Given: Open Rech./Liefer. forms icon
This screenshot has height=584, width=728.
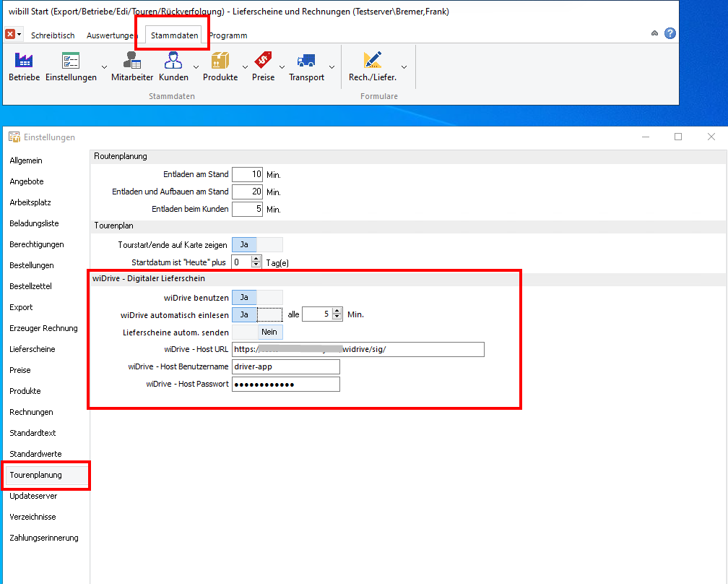Looking at the screenshot, I should click(x=373, y=61).
